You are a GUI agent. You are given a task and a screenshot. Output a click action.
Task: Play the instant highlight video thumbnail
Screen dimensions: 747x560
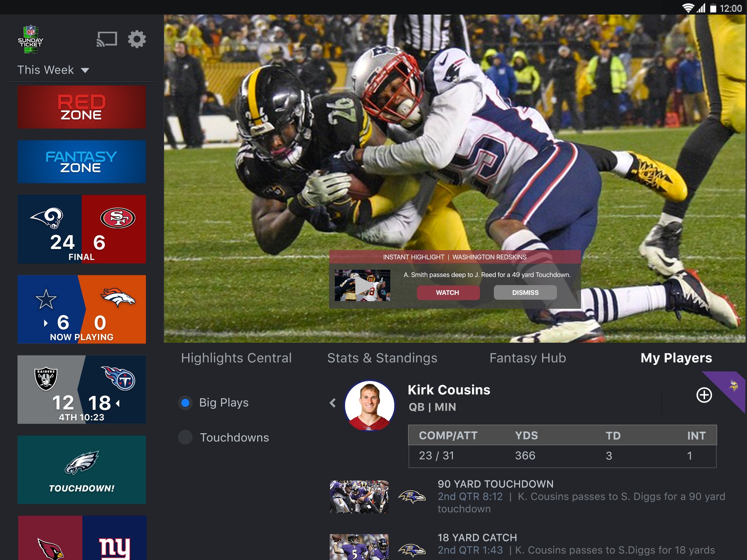(x=362, y=285)
